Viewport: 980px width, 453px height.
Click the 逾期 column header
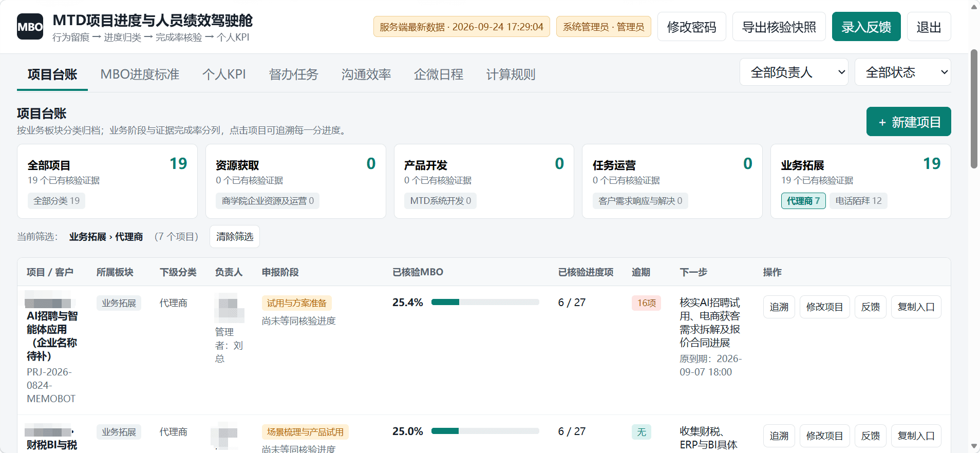coord(640,272)
